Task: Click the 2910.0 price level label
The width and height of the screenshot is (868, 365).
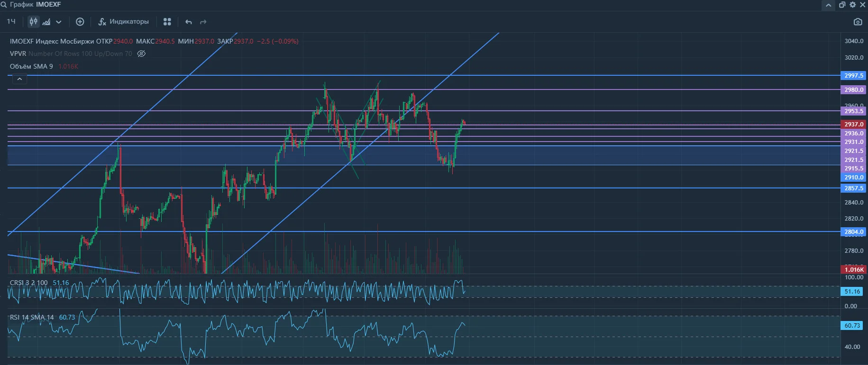Action: (854, 178)
